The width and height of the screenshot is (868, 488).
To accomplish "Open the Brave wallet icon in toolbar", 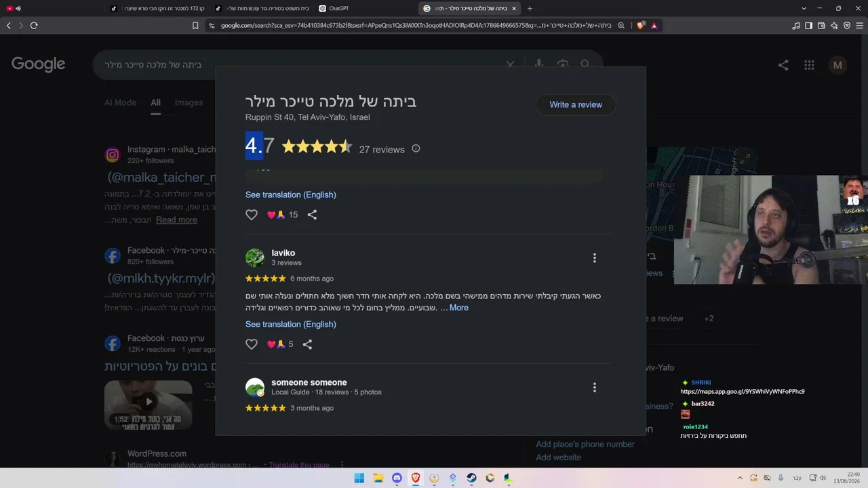I will tap(821, 26).
